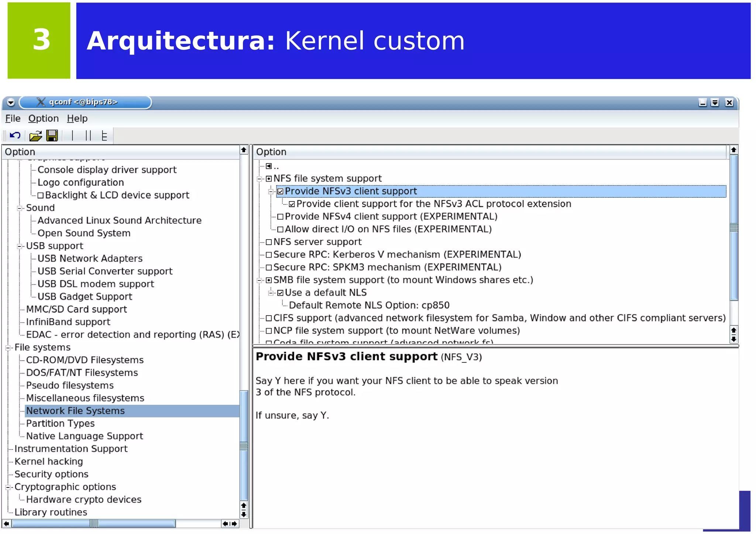Screen dimensions: 756x534
Task: Select CD-ROM/DVD Filesystems tree item
Action: 85,360
